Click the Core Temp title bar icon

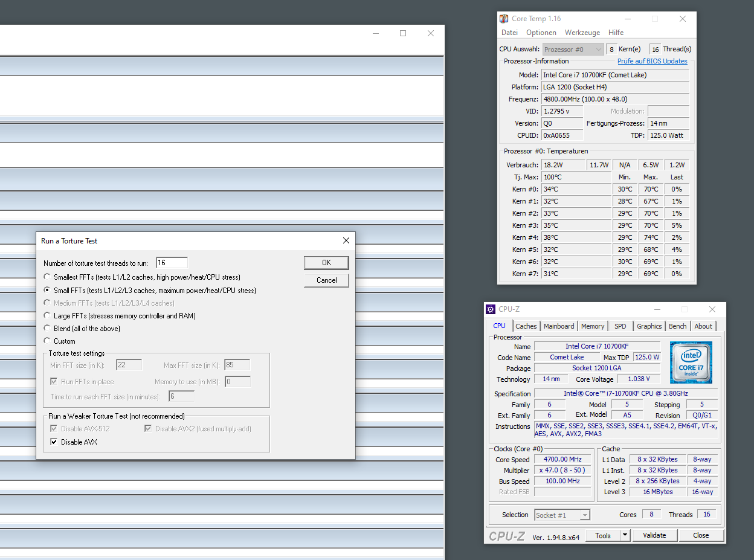[x=504, y=19]
